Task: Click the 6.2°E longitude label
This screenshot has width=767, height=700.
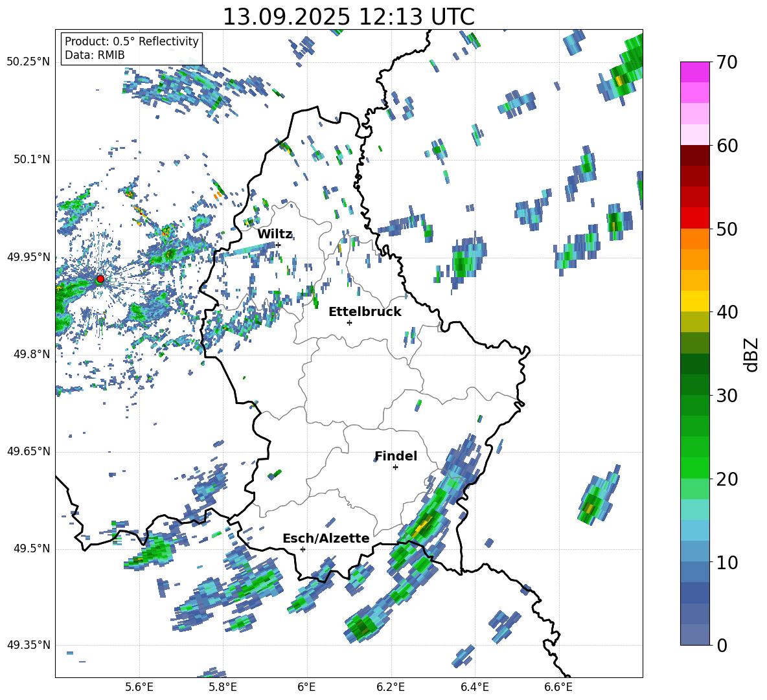Action: point(391,687)
